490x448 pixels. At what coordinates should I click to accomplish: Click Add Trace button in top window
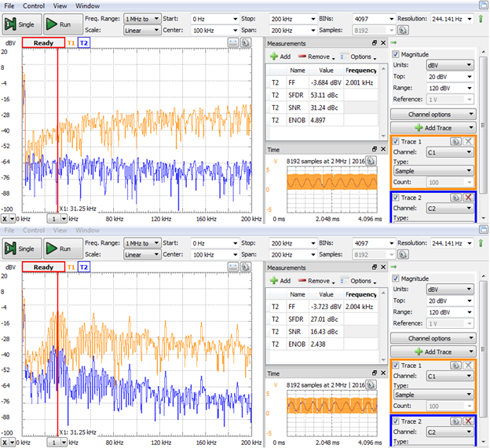coord(433,128)
